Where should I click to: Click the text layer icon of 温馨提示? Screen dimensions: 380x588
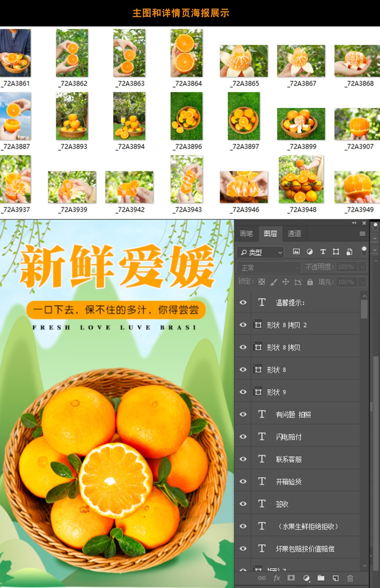pos(262,302)
